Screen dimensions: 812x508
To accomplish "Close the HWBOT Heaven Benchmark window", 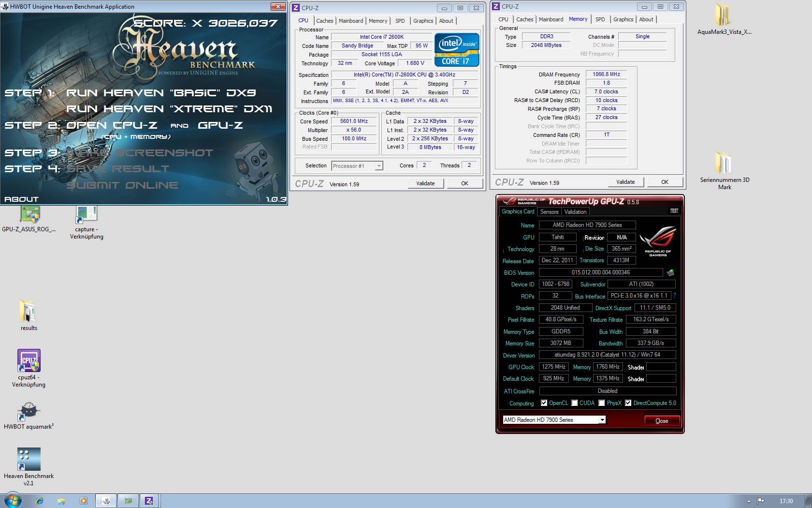I will click(278, 6).
